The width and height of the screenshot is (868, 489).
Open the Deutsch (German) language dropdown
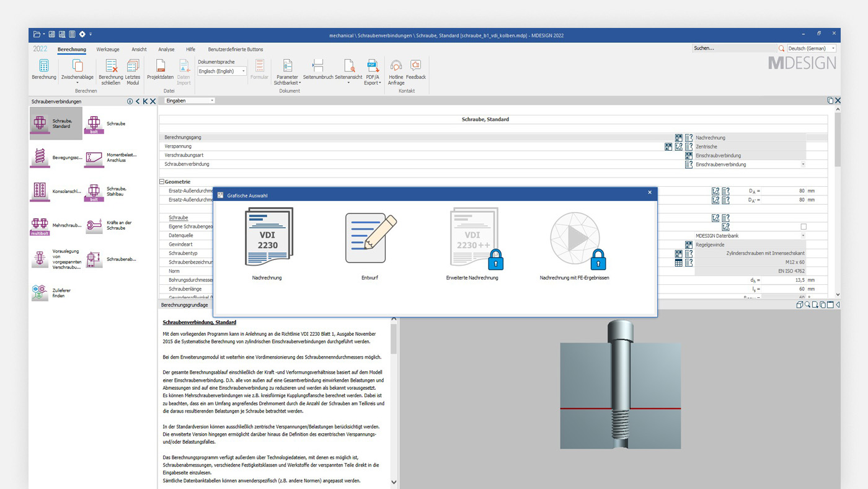click(x=812, y=48)
